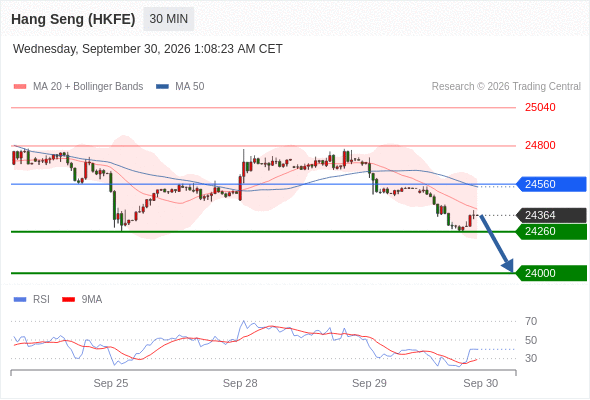
Task: Click the blue downward forecast arrow
Action: (x=497, y=243)
